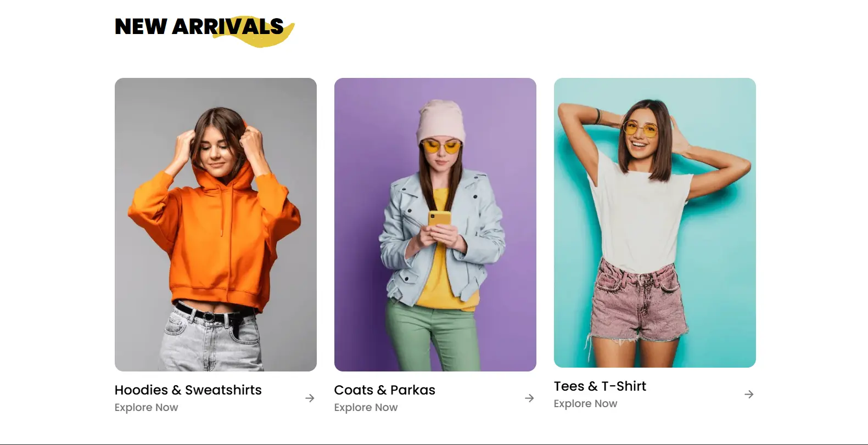Click the orange hoodie model photo
This screenshot has height=445, width=868.
coord(216,224)
